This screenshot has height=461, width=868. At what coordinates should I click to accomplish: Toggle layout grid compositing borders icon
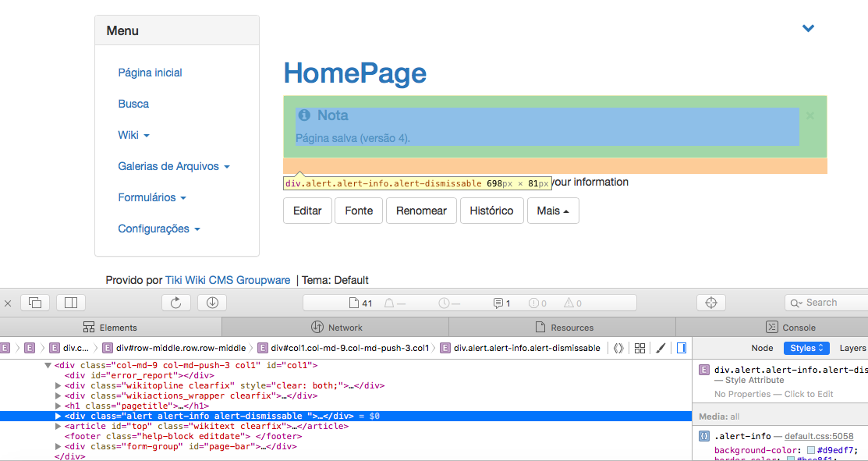click(640, 348)
